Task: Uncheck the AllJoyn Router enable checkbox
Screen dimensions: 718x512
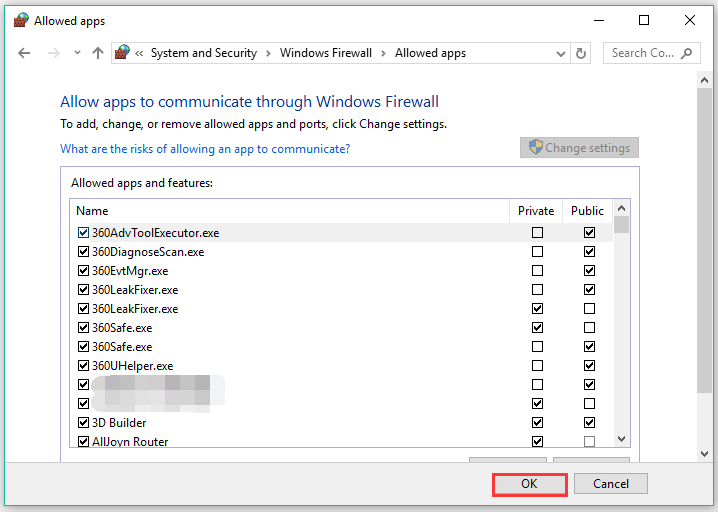Action: [83, 441]
